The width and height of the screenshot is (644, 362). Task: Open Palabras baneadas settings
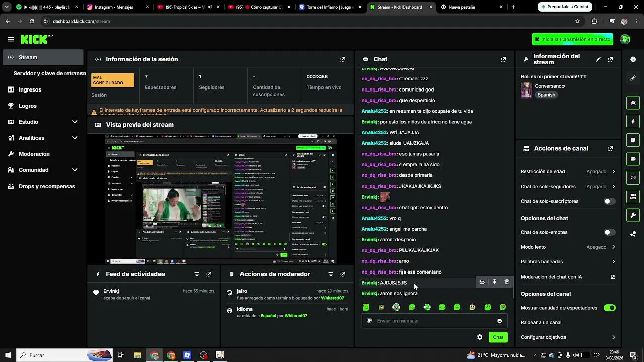click(x=568, y=262)
